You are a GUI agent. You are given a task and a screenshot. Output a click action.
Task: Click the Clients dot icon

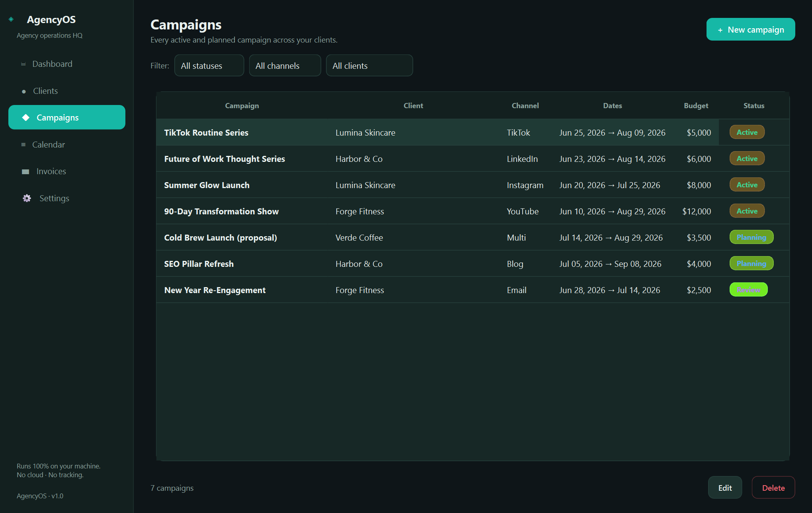pos(24,91)
